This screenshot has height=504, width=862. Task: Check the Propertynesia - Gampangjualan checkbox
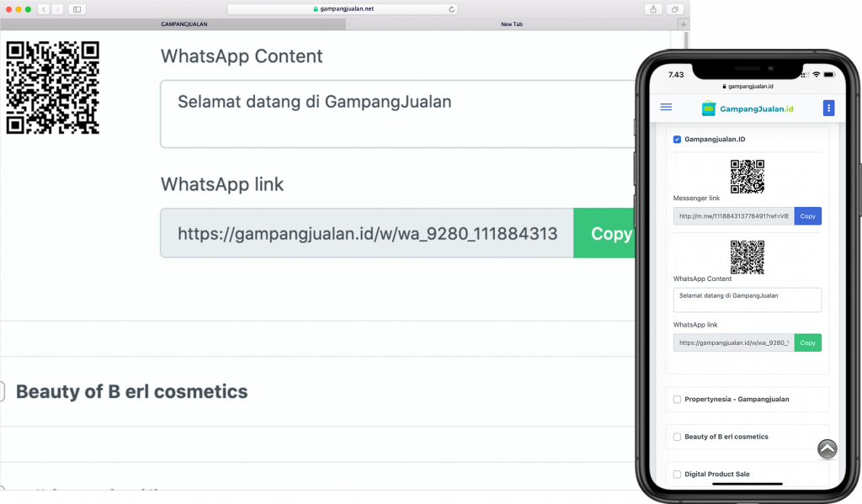coord(678,399)
